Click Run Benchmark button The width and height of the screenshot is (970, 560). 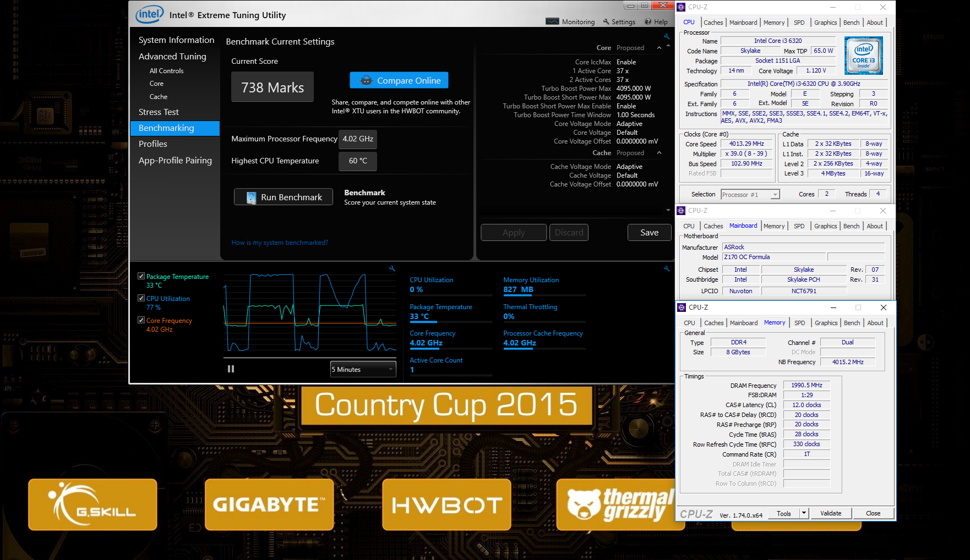point(284,197)
